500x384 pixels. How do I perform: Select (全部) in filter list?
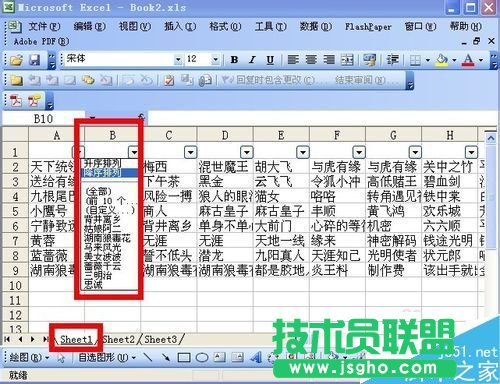click(x=98, y=191)
